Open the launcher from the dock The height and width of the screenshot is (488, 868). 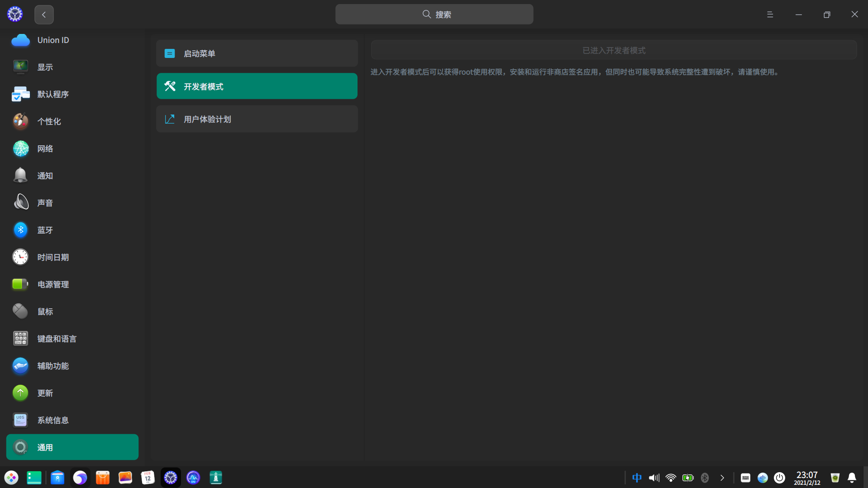(x=11, y=478)
